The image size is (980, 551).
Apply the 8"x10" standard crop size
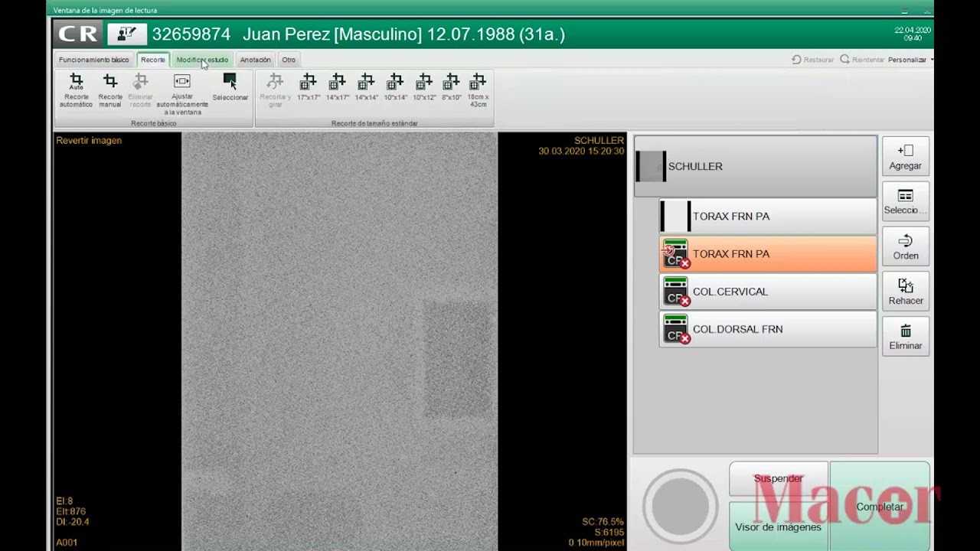point(452,87)
